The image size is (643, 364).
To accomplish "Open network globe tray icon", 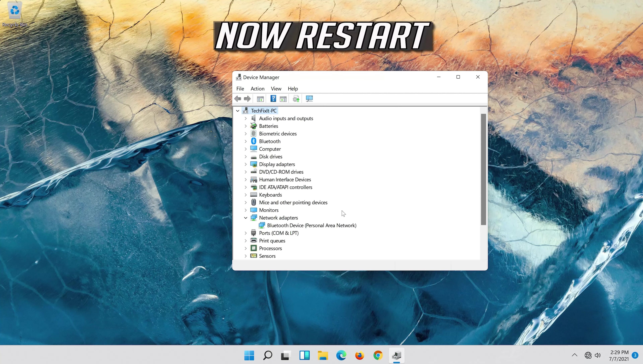I will point(588,355).
